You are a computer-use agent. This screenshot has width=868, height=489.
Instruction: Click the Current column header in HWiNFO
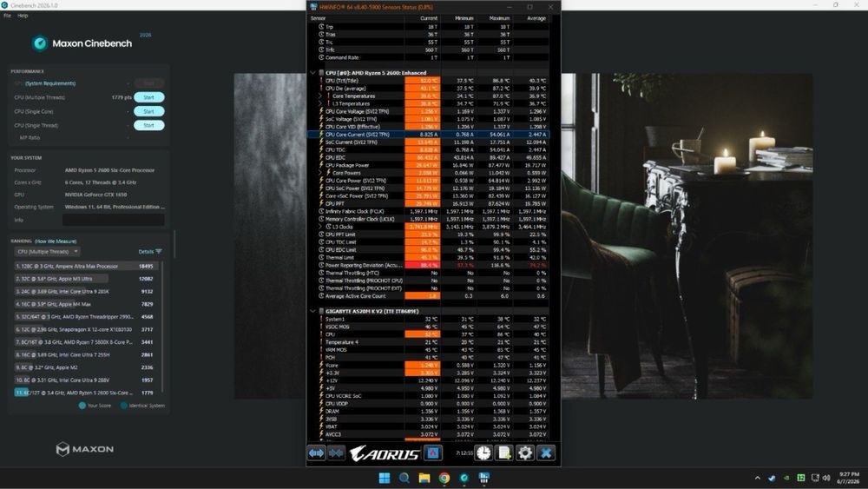[x=429, y=18]
